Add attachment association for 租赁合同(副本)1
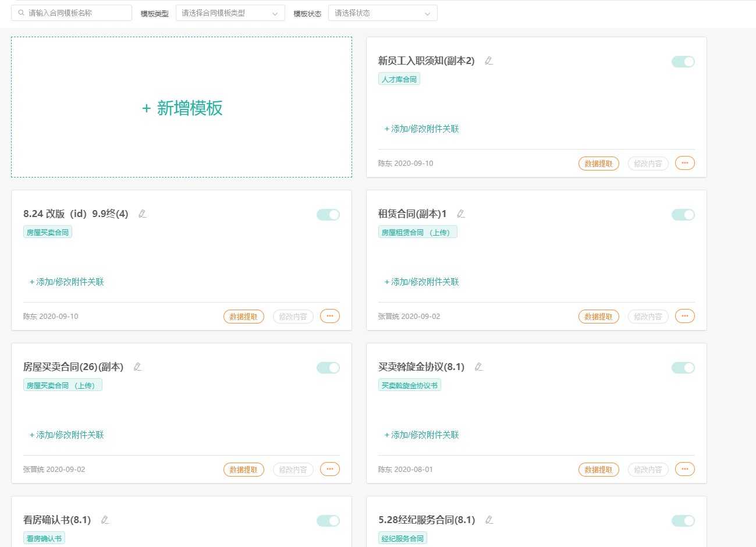Screen dimensions: 756x547 (x=422, y=282)
